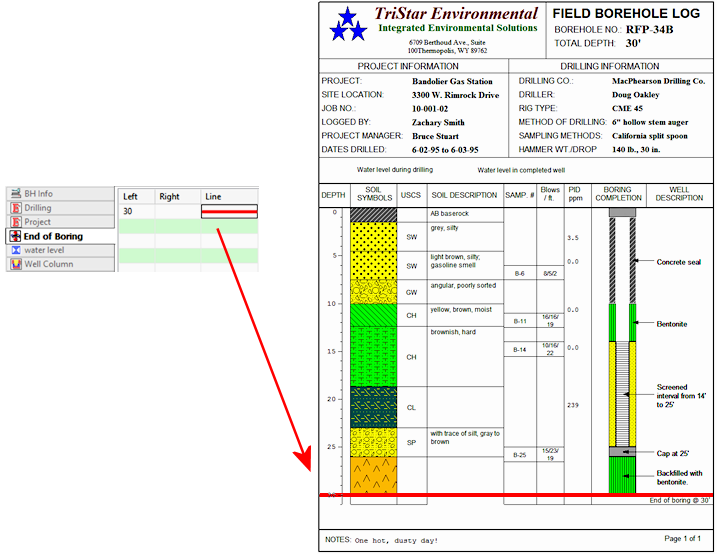The height and width of the screenshot is (554, 717).
Task: Click the 'End of boring @ 30'' label
Action: coord(679,500)
